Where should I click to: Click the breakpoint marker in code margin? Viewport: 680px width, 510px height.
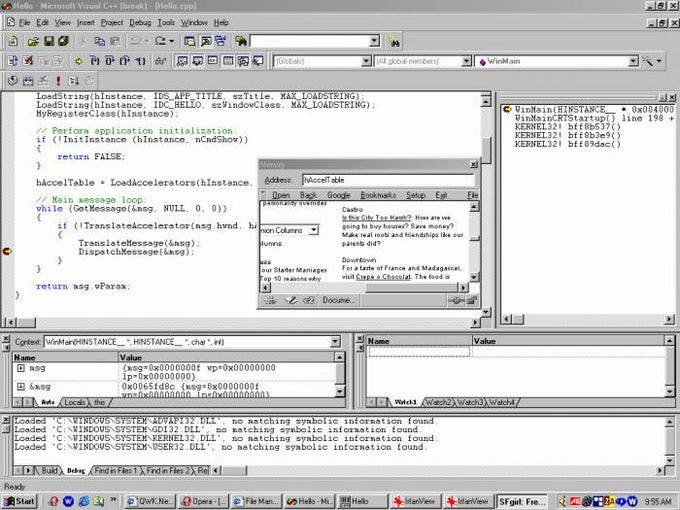[7, 251]
